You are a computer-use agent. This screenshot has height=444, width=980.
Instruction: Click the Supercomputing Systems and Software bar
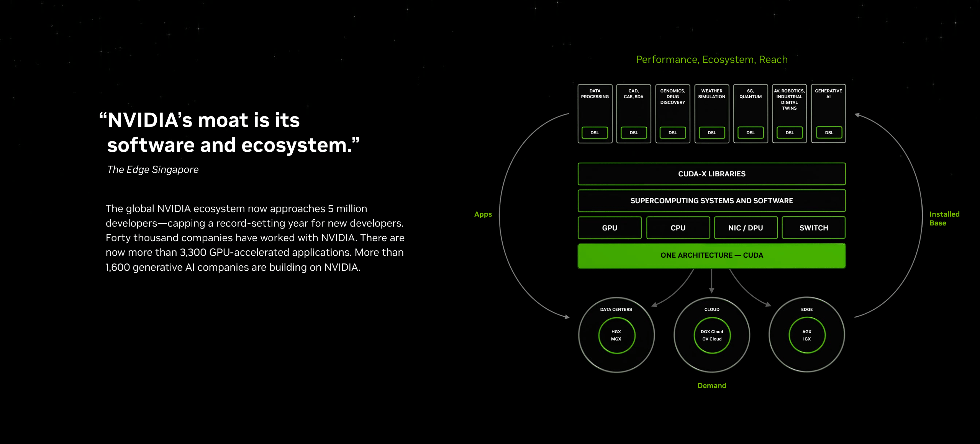click(711, 201)
